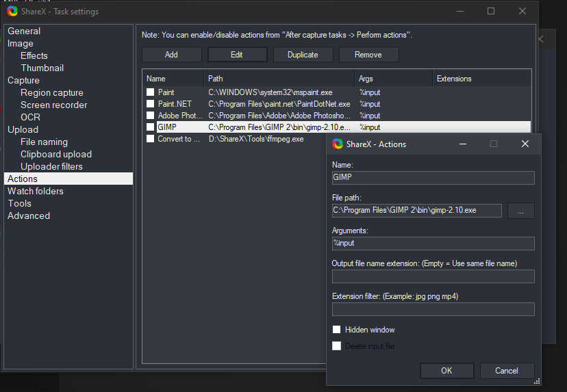Select Region capture settings
Image resolution: width=567 pixels, height=392 pixels.
[52, 92]
